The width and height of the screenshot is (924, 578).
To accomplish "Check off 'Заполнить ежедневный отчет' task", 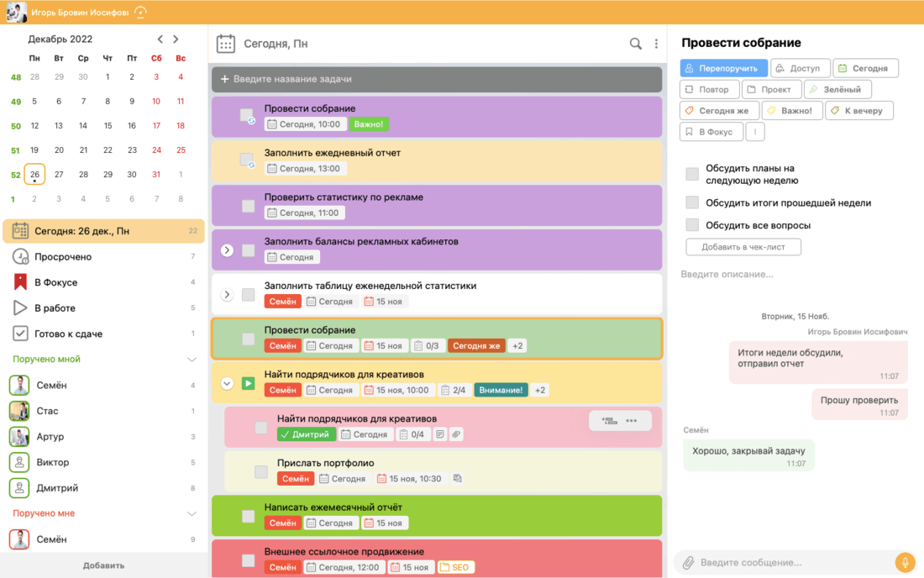I will pos(247,160).
